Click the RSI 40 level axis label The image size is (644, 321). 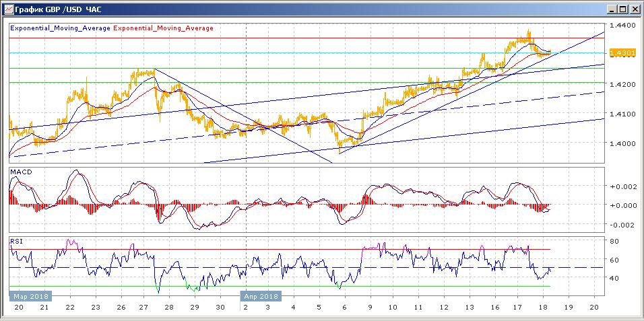click(x=614, y=277)
